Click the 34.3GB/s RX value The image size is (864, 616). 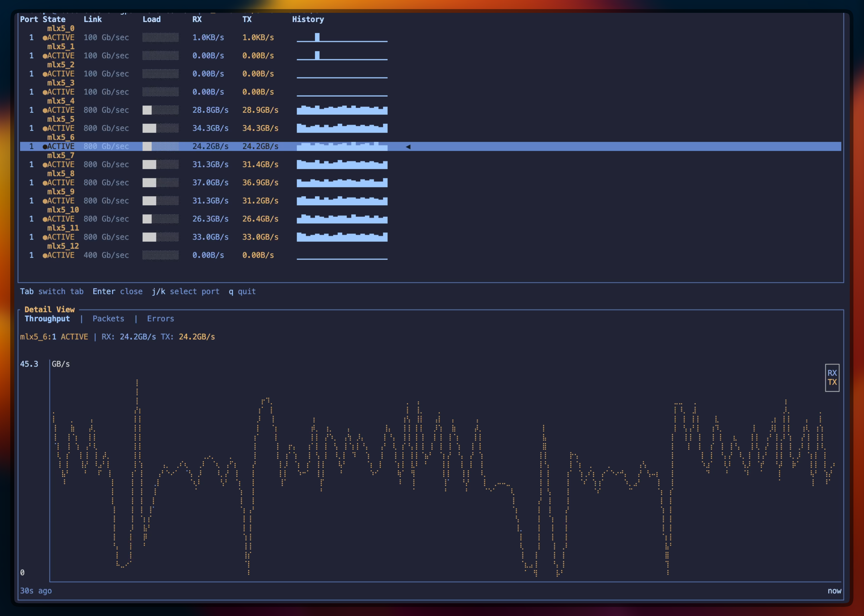coord(210,128)
